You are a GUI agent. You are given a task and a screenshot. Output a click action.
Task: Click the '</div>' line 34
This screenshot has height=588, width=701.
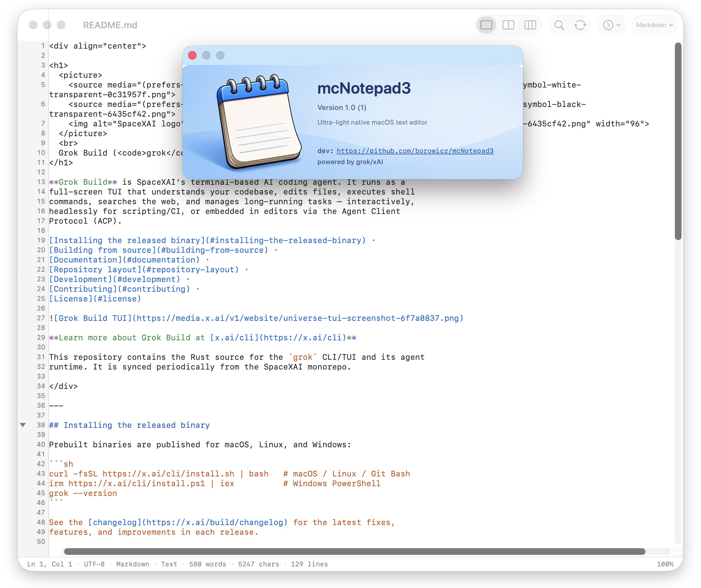point(63,386)
